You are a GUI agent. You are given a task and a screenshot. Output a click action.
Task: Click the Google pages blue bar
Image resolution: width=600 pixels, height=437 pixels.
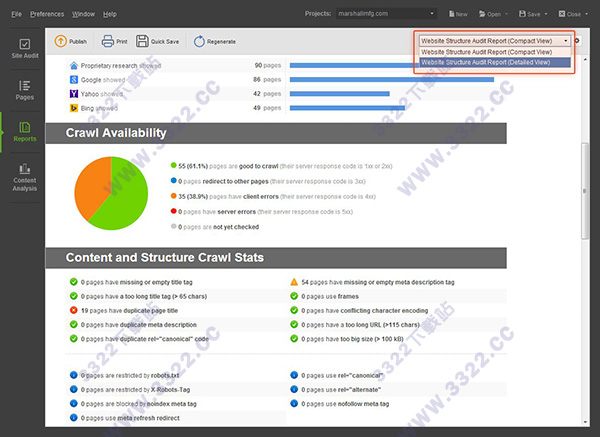click(392, 80)
